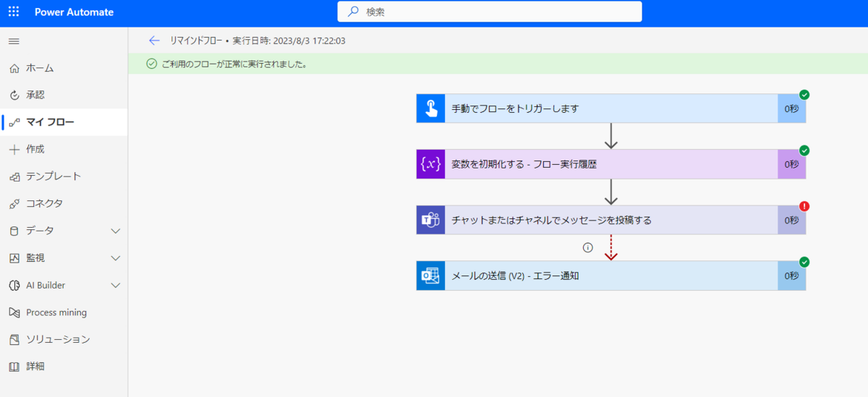Click the 承認 approval icon

14,95
